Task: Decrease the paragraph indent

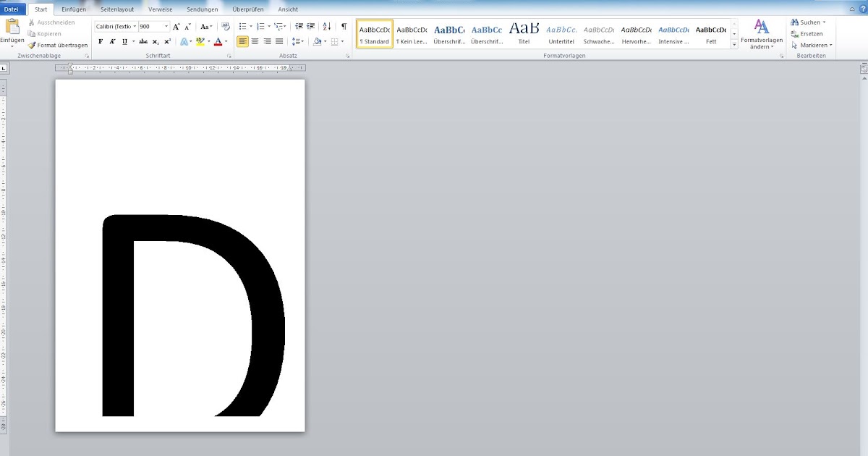Action: point(299,26)
